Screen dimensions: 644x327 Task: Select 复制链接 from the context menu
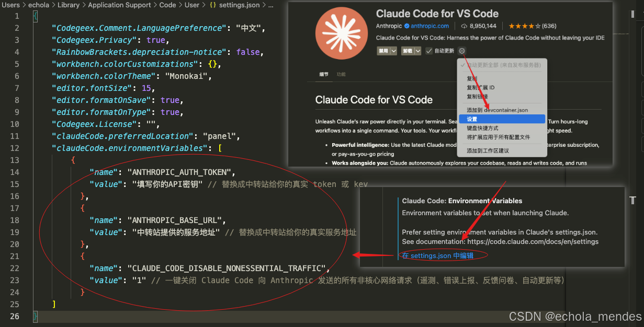click(502, 97)
